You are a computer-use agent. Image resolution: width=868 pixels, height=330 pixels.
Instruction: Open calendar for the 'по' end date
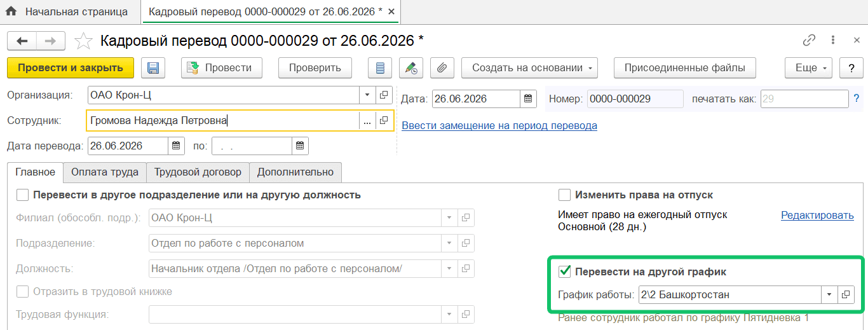[x=299, y=146]
